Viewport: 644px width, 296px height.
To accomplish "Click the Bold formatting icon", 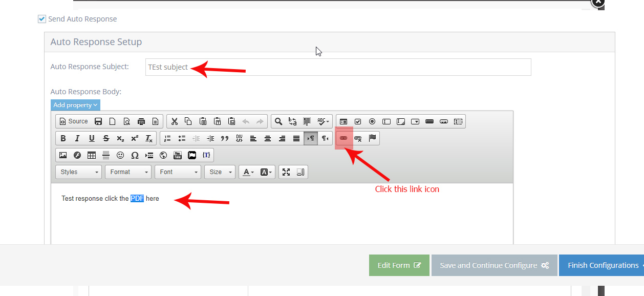I will [63, 138].
